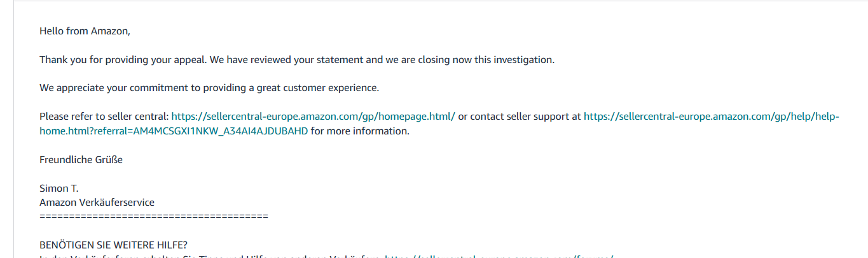
Task: Click the text 'for more information.'
Action: click(360, 131)
